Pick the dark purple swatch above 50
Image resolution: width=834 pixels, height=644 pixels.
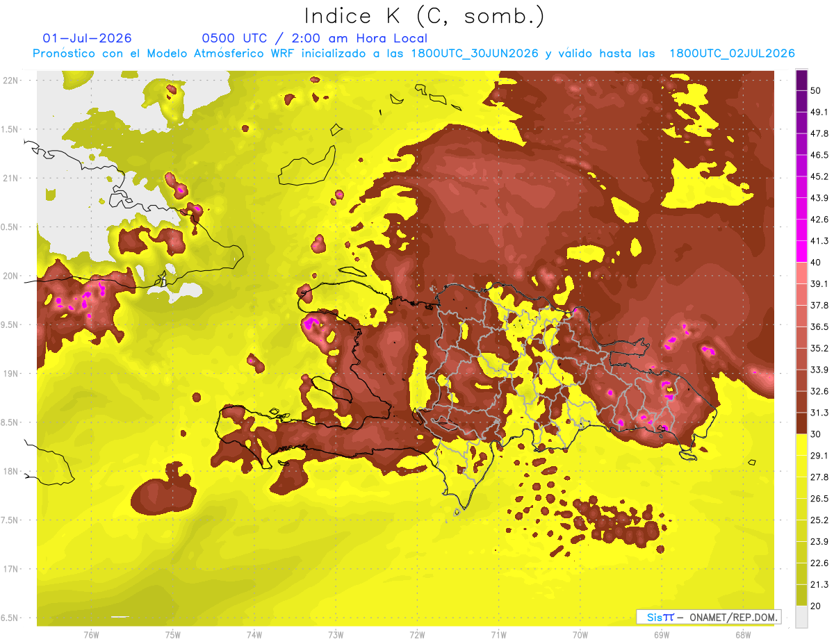[x=801, y=80]
